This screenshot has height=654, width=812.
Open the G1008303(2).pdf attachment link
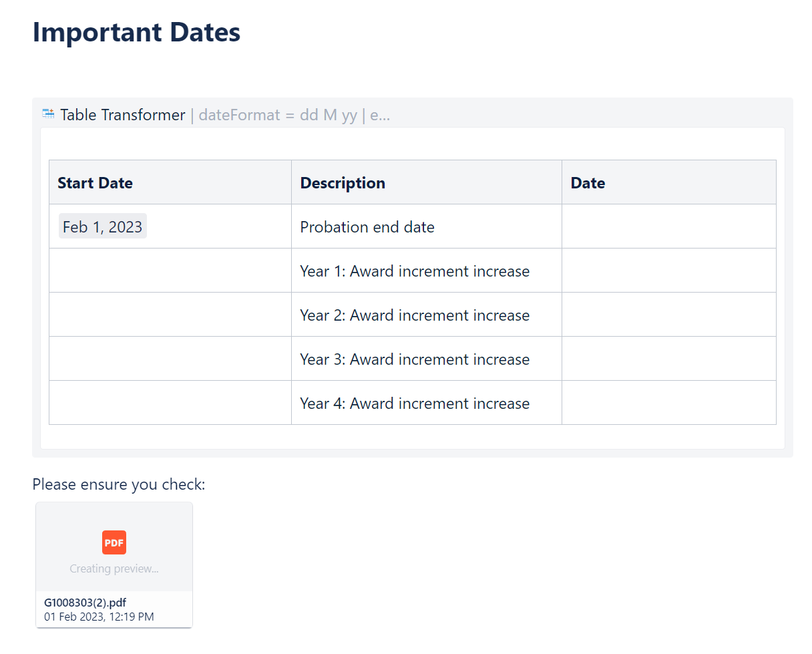click(84, 602)
